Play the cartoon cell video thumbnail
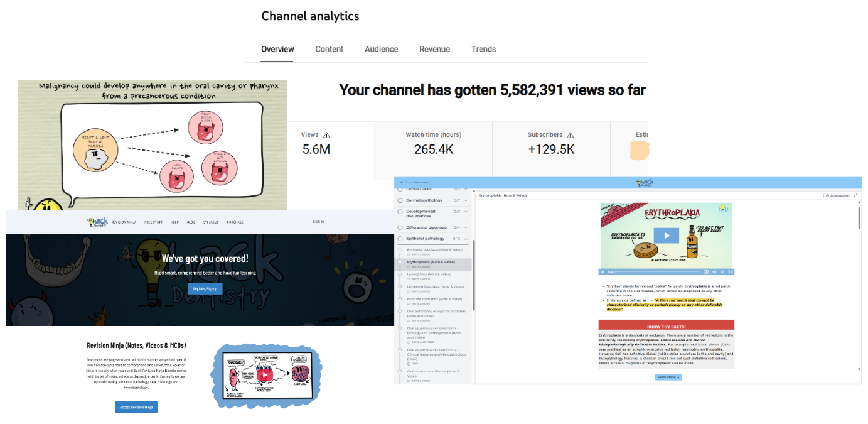The width and height of the screenshot is (868, 424). (265, 375)
